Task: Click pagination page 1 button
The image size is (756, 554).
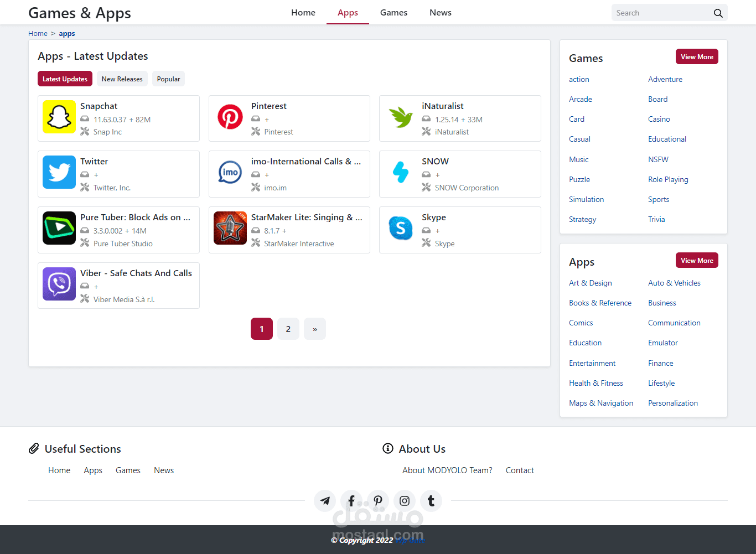Action: (x=262, y=329)
